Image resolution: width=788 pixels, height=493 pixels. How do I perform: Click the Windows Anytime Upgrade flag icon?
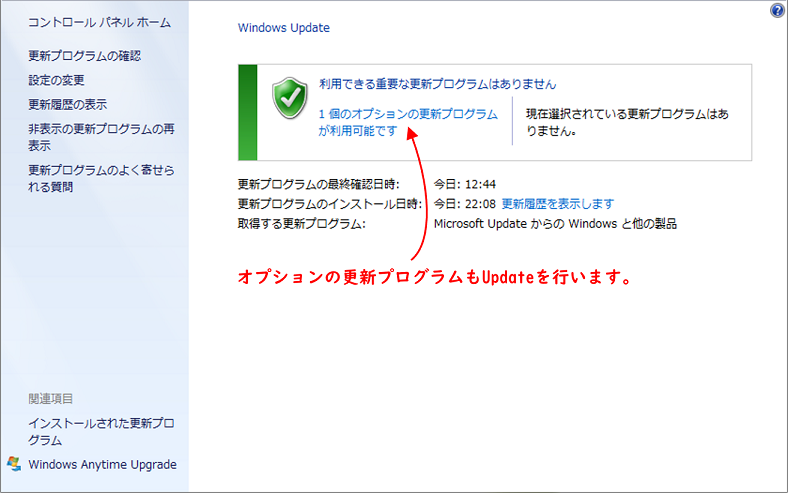14,464
